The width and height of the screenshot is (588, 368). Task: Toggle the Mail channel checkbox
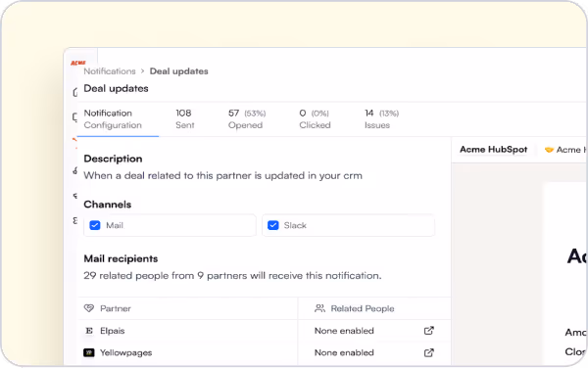pyautogui.click(x=95, y=225)
